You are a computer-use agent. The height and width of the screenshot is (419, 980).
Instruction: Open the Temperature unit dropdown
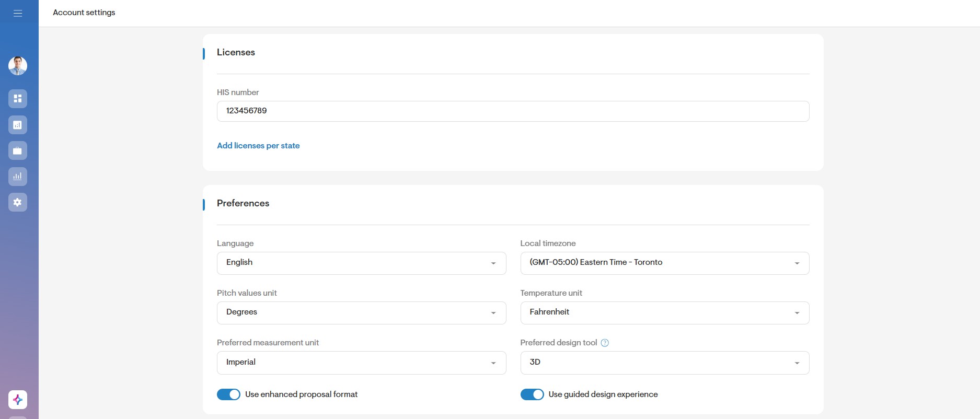click(665, 313)
